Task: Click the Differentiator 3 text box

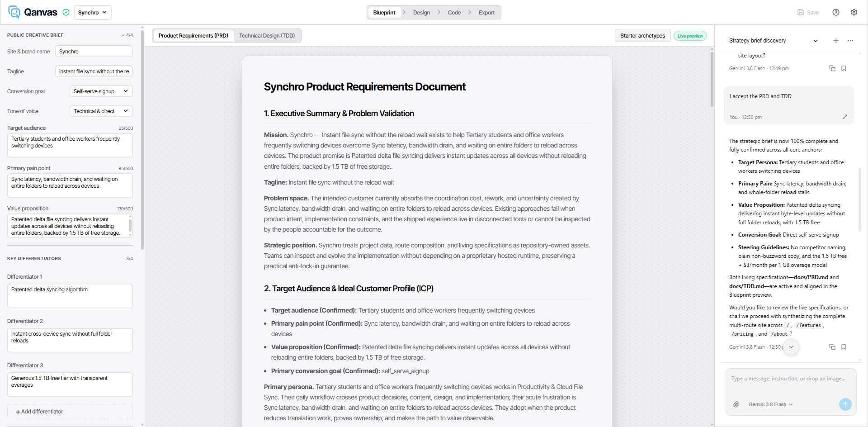Action: pyautogui.click(x=70, y=384)
